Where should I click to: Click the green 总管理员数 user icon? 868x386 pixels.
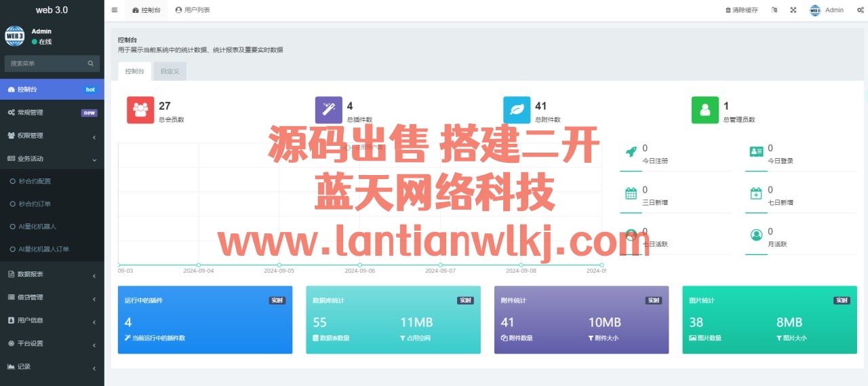coord(705,110)
